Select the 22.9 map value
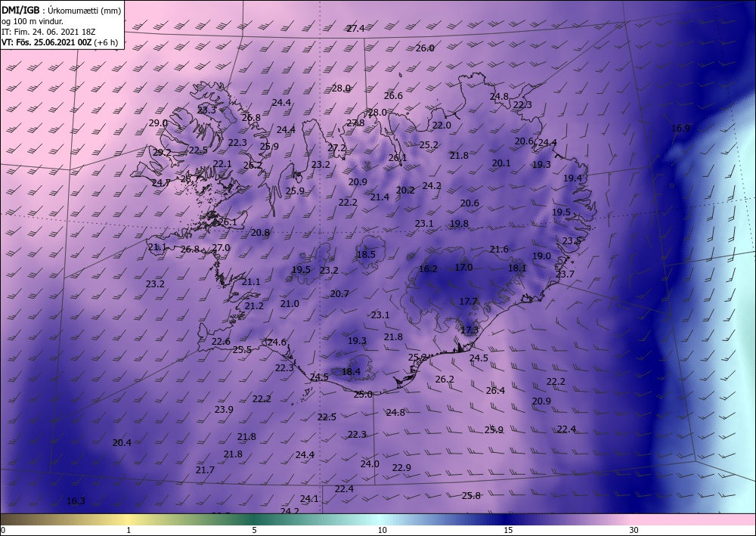The width and height of the screenshot is (756, 536). [401, 468]
